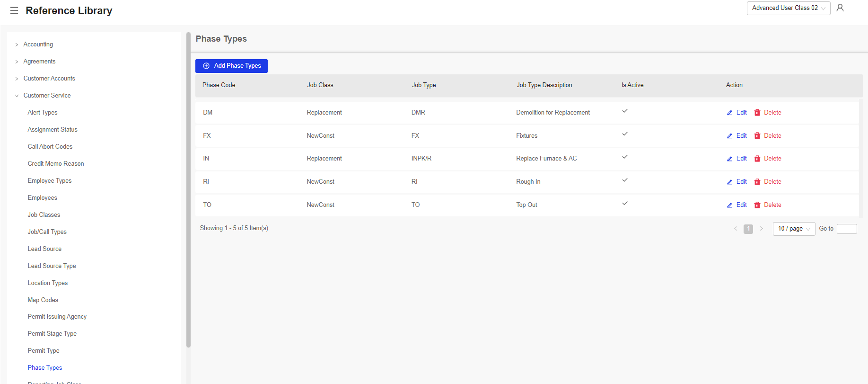Edit the FX phase type row
This screenshot has height=384, width=868.
click(x=737, y=136)
